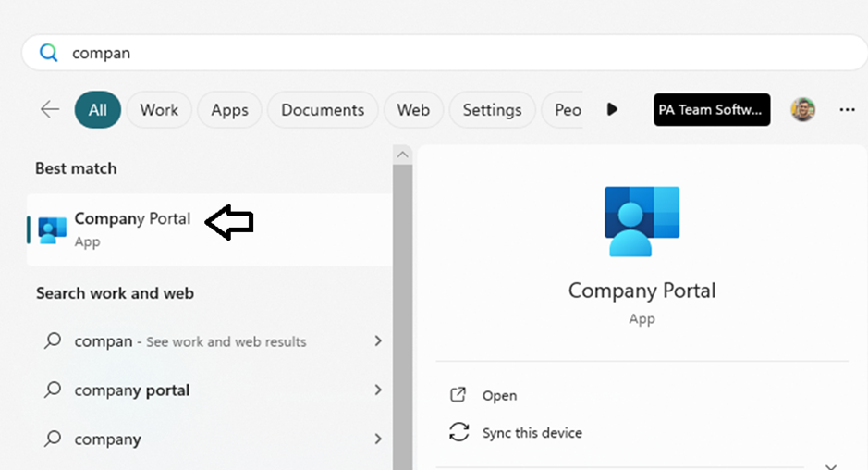Open the user profile avatar
This screenshot has height=470, width=868.
pyautogui.click(x=802, y=109)
